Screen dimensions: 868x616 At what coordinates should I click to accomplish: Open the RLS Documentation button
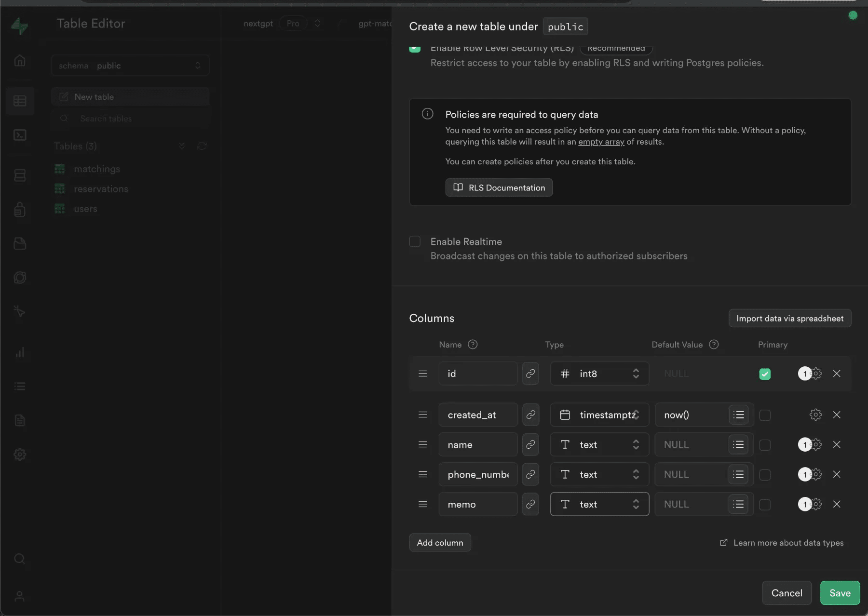click(499, 187)
